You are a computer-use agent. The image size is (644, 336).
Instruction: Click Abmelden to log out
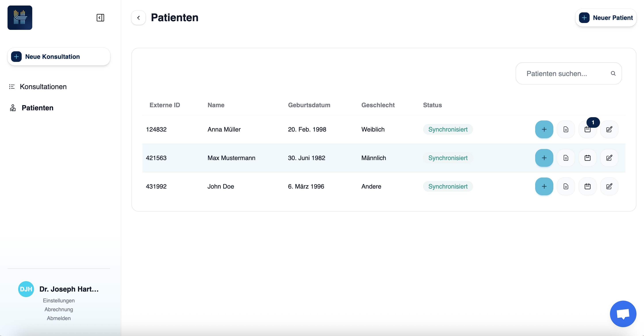[59, 318]
